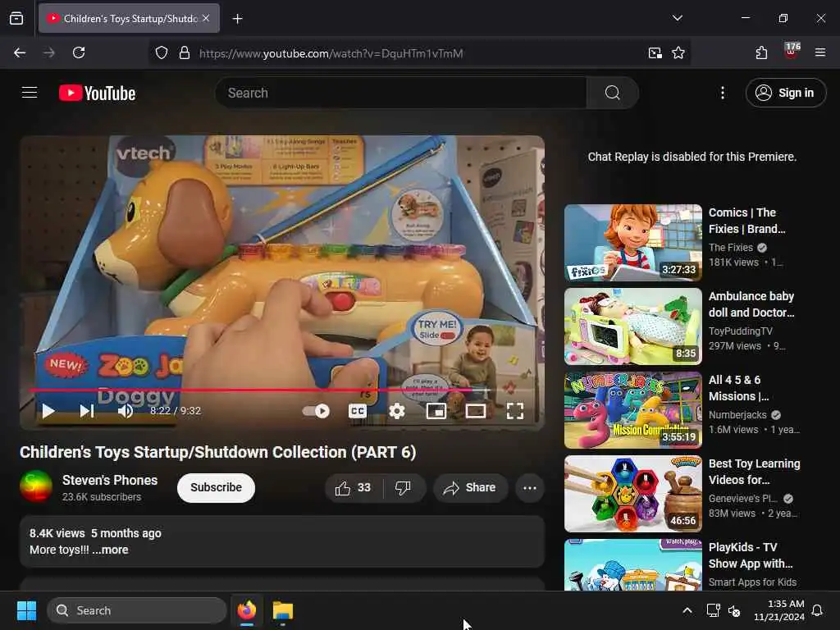Open Firefox View recent browsing icon
This screenshot has height=630, width=840.
[16, 19]
